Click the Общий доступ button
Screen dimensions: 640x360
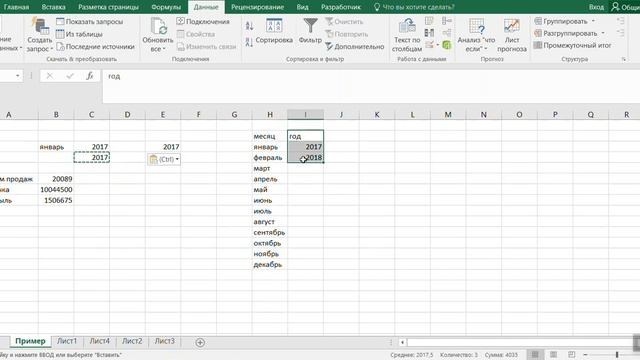point(625,7)
